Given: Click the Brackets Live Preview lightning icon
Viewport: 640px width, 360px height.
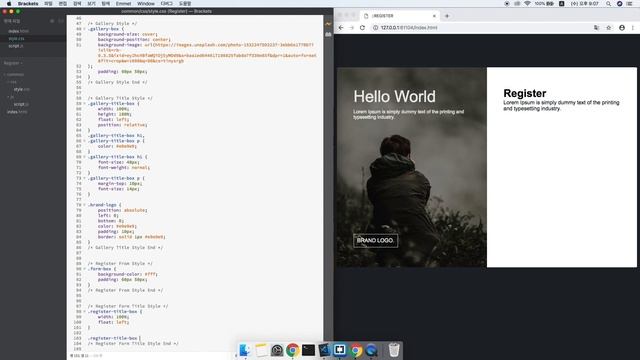Looking at the screenshot, I should point(328,24).
